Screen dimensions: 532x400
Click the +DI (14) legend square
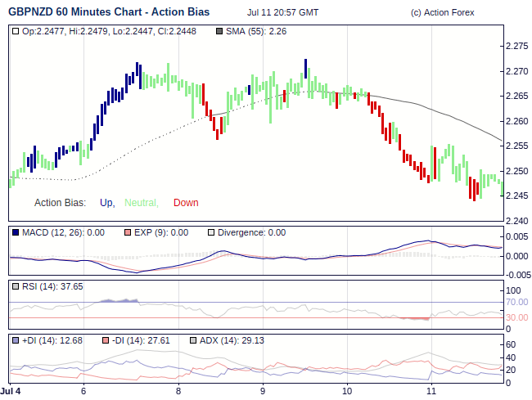pyautogui.click(x=16, y=340)
